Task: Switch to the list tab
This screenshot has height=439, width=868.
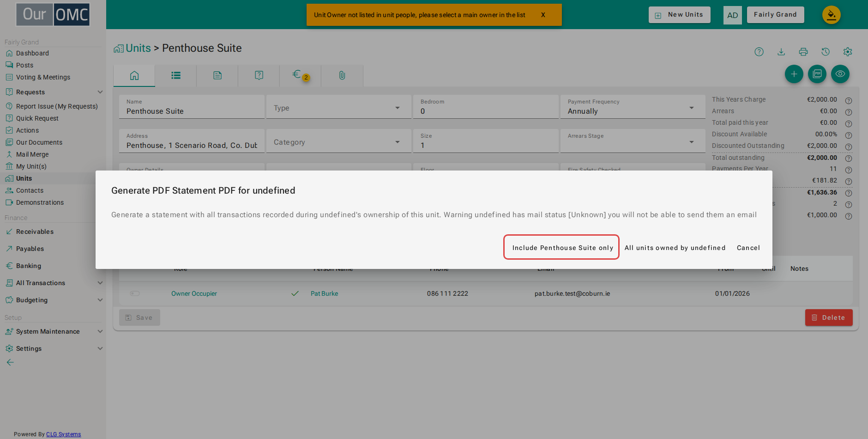Action: (176, 75)
